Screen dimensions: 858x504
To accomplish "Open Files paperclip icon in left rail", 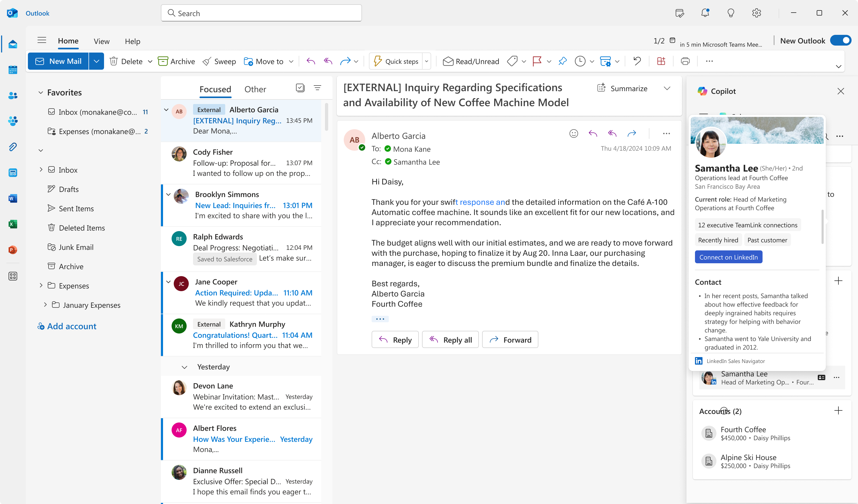I will (13, 147).
